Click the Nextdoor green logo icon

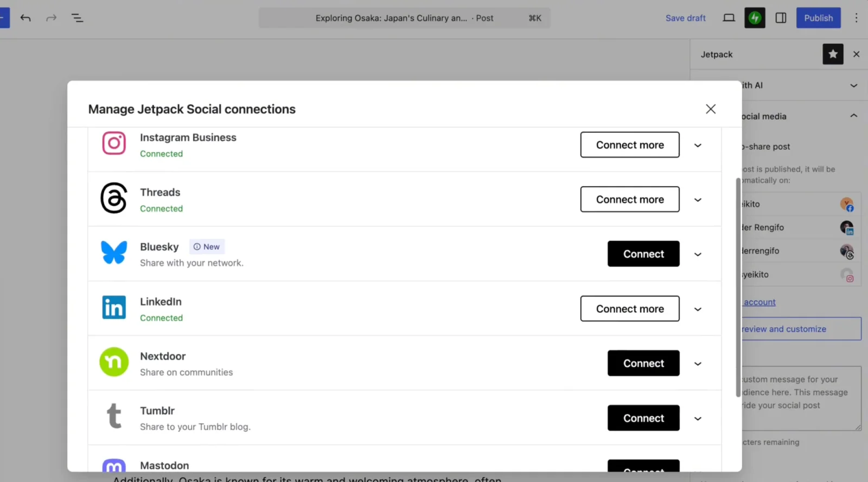(x=114, y=362)
